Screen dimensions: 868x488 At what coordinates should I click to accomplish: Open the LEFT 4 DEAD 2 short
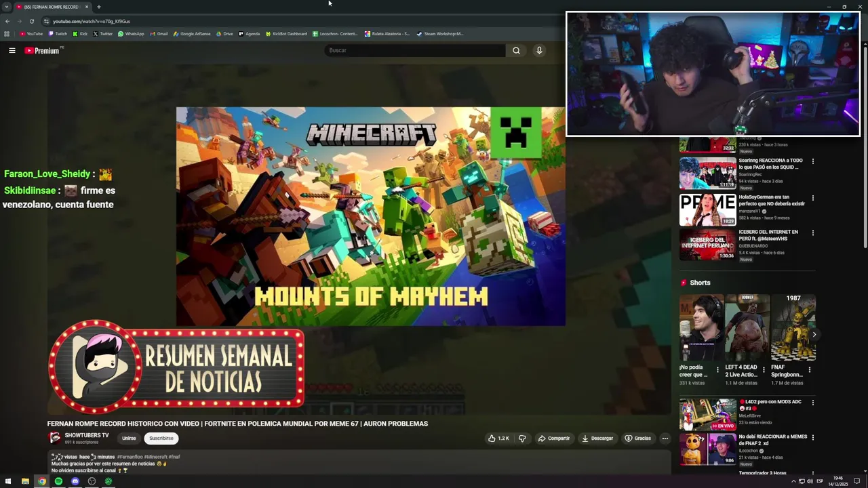pos(747,328)
